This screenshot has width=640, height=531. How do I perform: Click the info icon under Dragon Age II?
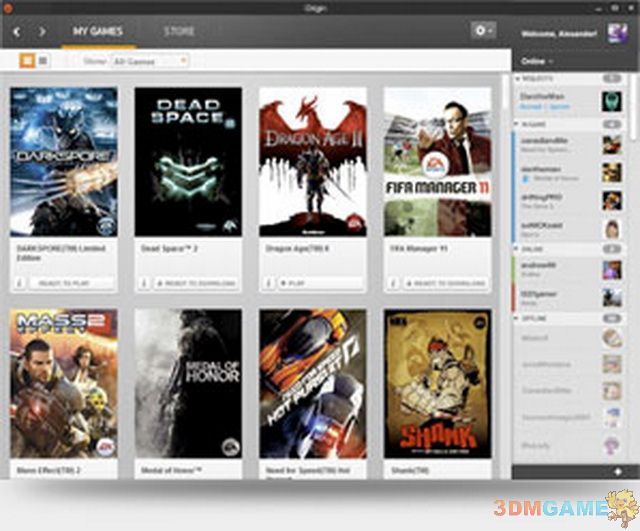click(x=268, y=283)
